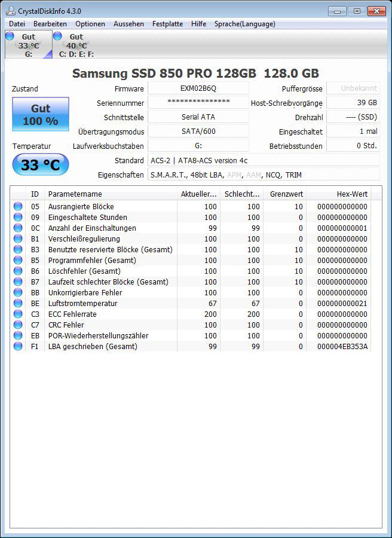Click the Grenzwert column header
This screenshot has width=392, height=538.
285,194
